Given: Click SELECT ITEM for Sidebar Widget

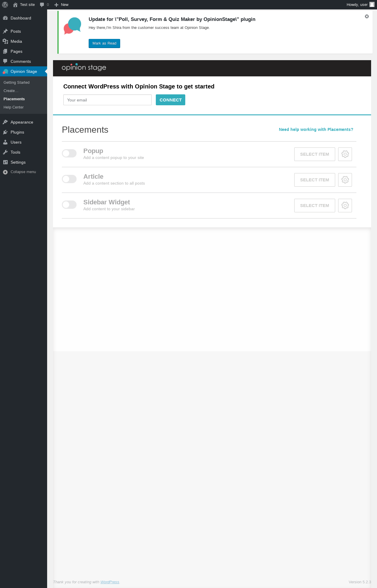Looking at the screenshot, I should (x=315, y=206).
